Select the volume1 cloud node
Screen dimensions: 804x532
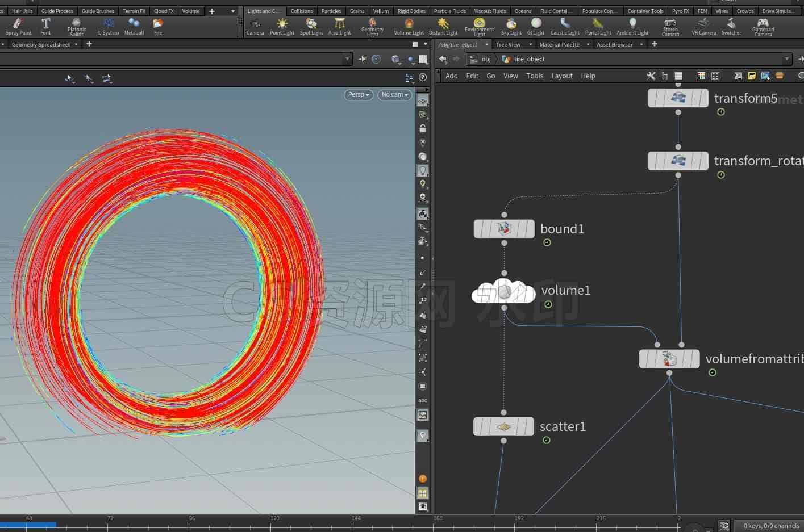coord(503,292)
